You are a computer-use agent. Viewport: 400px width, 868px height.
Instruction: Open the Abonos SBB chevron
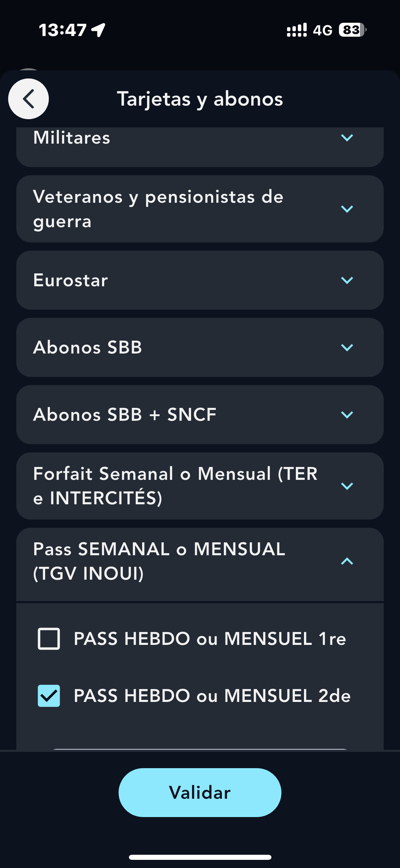347,347
